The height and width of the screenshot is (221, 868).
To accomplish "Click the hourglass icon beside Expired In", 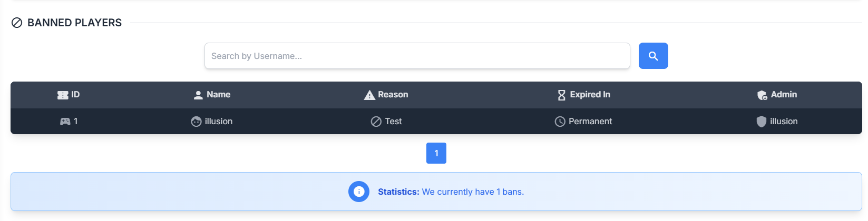I will click(x=561, y=95).
